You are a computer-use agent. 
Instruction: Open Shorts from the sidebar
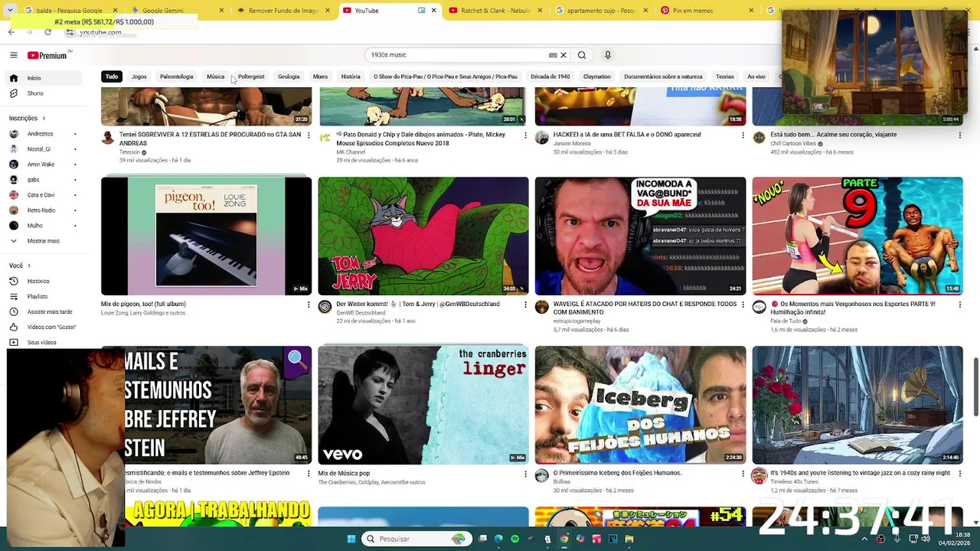(x=43, y=93)
